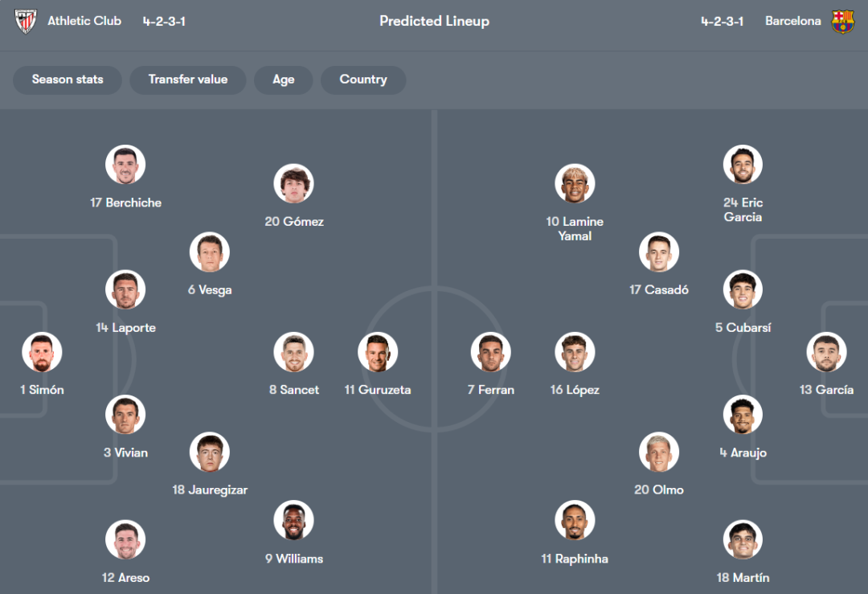This screenshot has height=594, width=868.
Task: Select Simón's goalkeeper avatar
Action: tap(42, 352)
